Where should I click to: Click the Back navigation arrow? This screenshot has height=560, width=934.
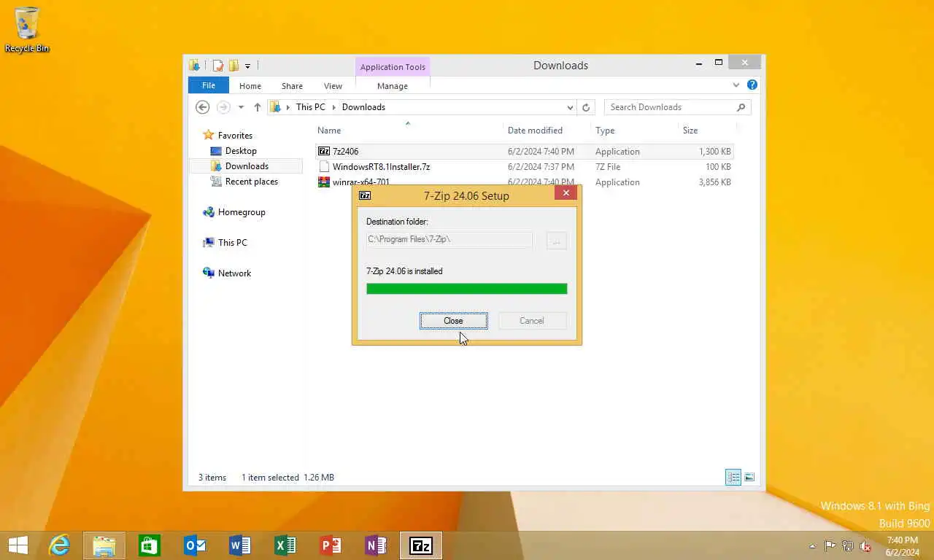[x=203, y=107]
